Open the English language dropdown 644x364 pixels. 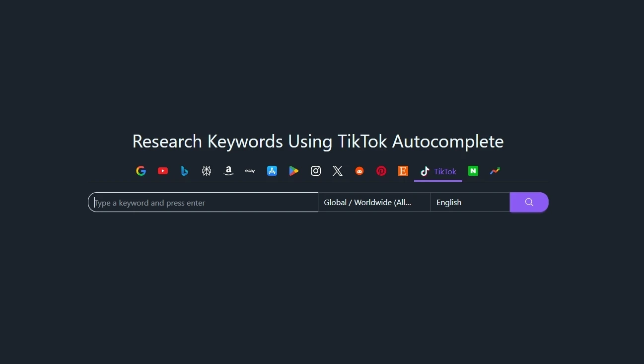[x=470, y=202]
